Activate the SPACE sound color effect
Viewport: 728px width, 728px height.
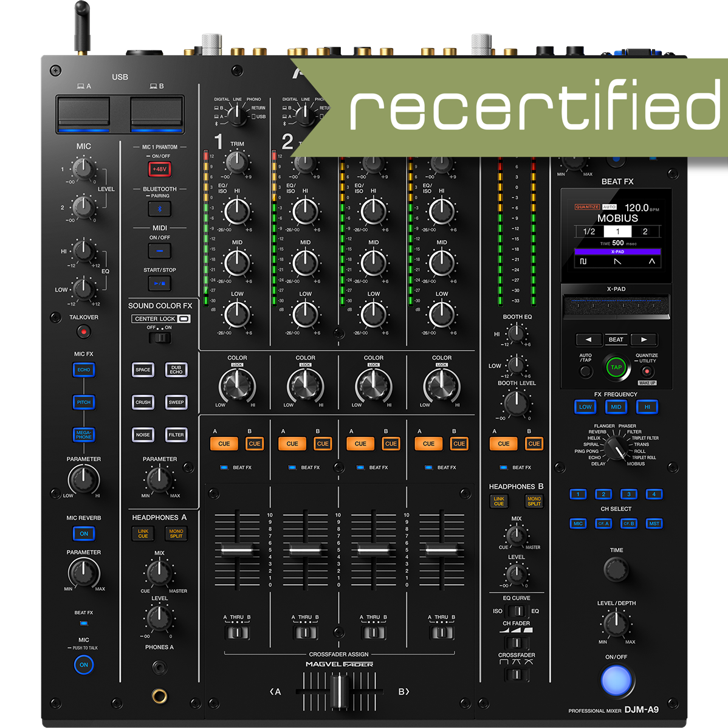(143, 370)
